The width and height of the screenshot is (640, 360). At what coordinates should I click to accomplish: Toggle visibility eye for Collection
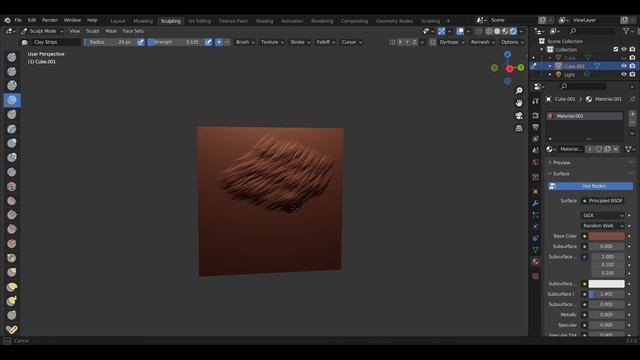click(x=624, y=49)
